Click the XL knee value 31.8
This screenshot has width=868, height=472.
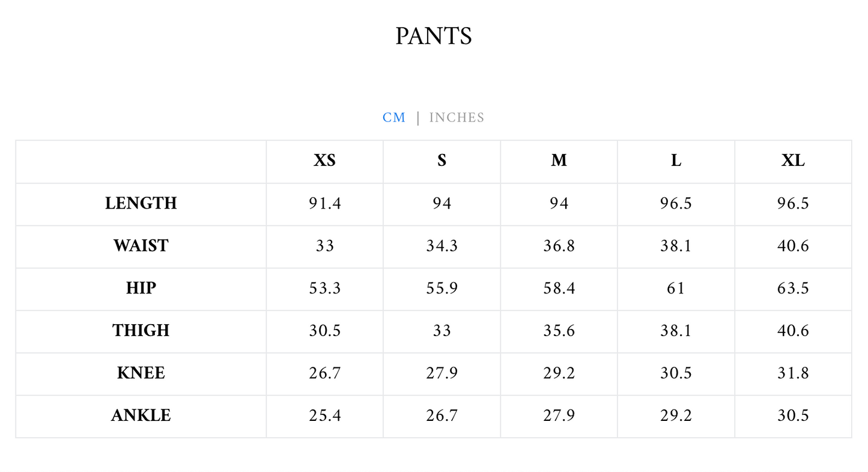pyautogui.click(x=793, y=373)
